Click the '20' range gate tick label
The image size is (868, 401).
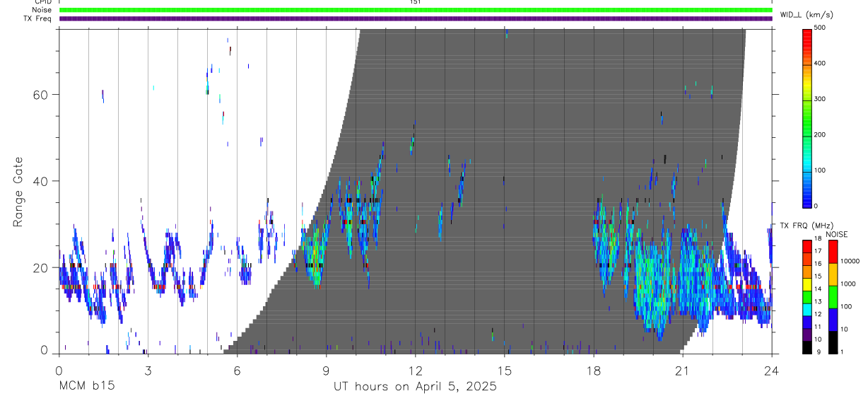(x=42, y=268)
